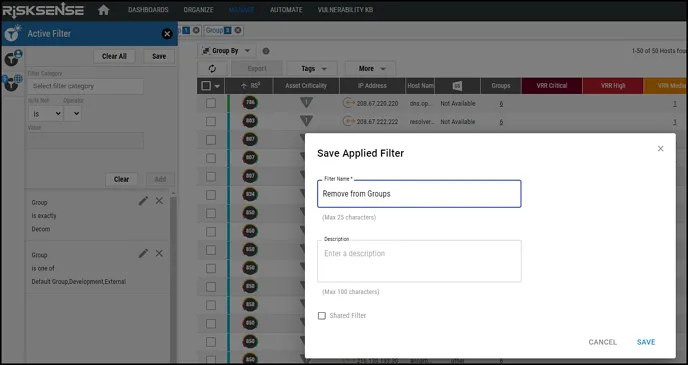Viewport: 688px width, 365px height.
Task: Open the AUTOMATE menu
Action: (286, 10)
